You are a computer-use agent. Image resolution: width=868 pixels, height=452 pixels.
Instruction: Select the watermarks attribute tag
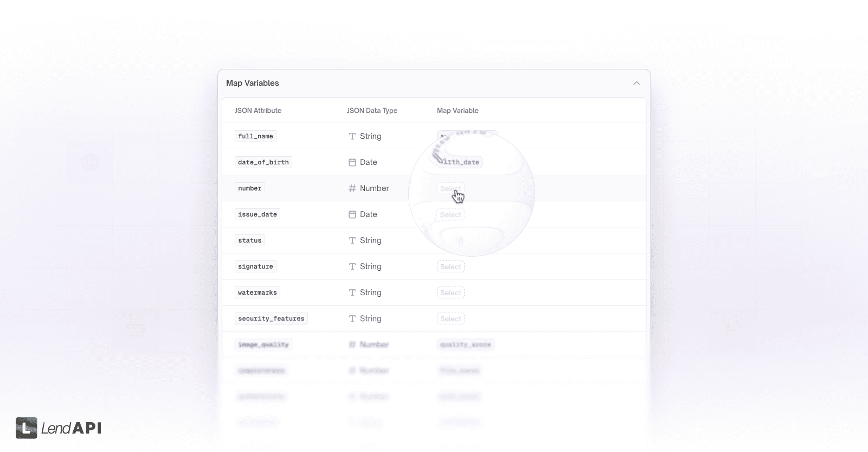coord(258,292)
